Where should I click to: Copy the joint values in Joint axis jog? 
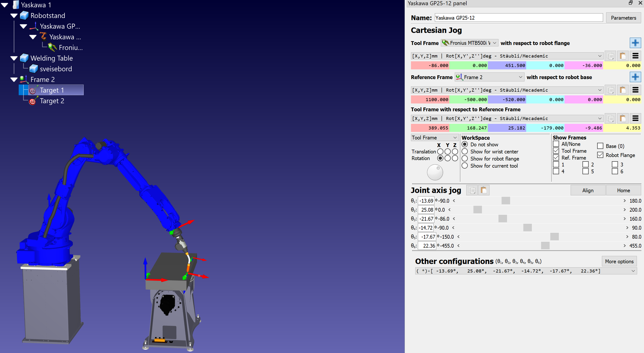click(x=472, y=190)
